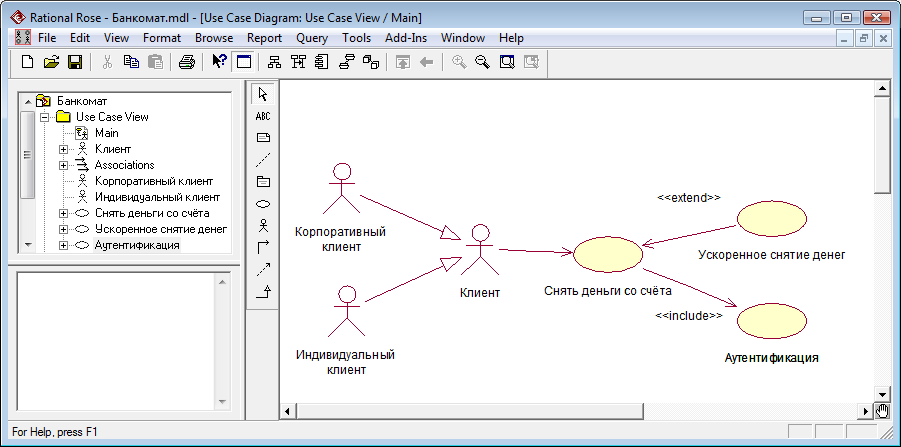Open the Edit menu

pyautogui.click(x=80, y=38)
